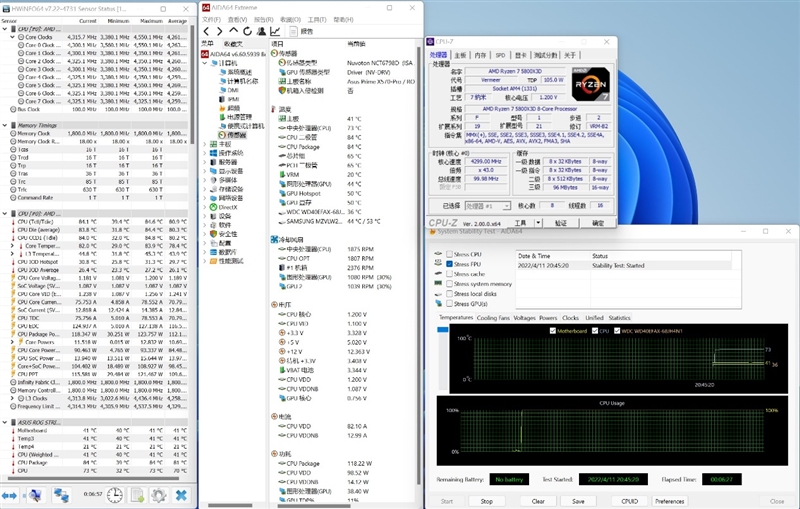Click CPU-Z 验证 button

click(x=561, y=223)
